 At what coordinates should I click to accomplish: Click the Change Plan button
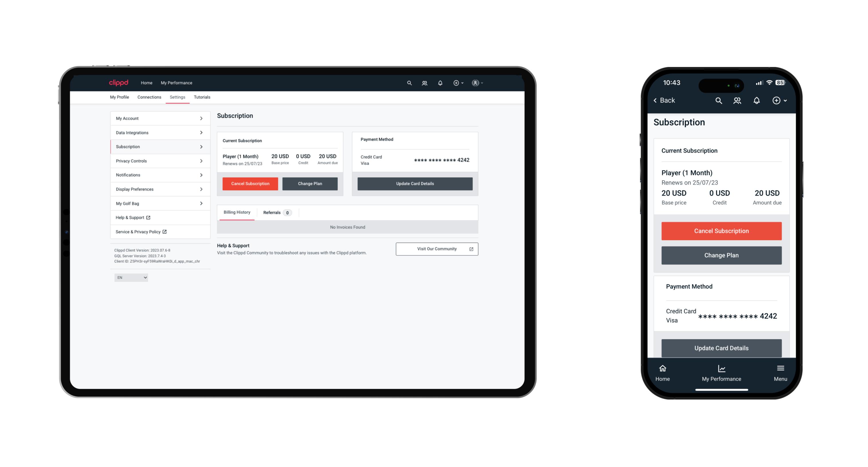click(311, 183)
